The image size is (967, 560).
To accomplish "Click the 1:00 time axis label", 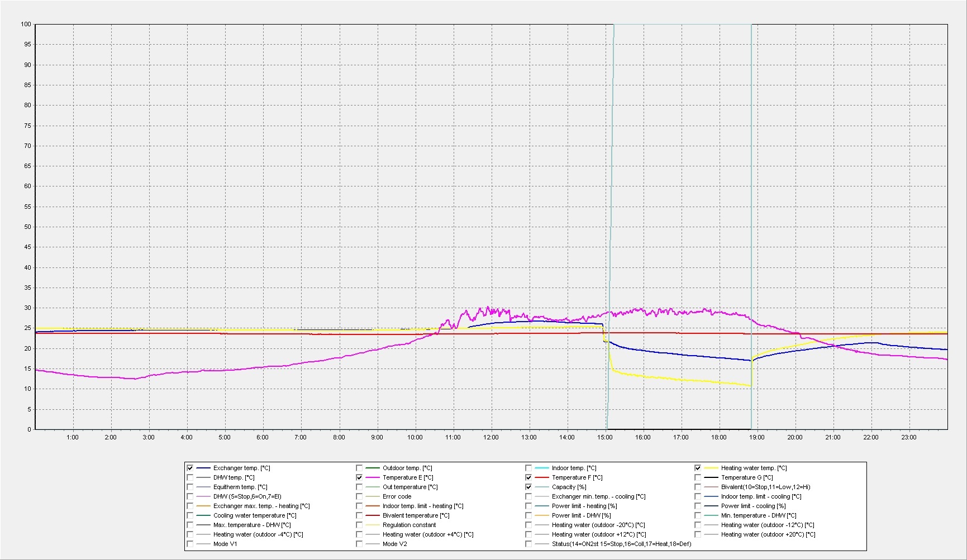I will point(73,437).
